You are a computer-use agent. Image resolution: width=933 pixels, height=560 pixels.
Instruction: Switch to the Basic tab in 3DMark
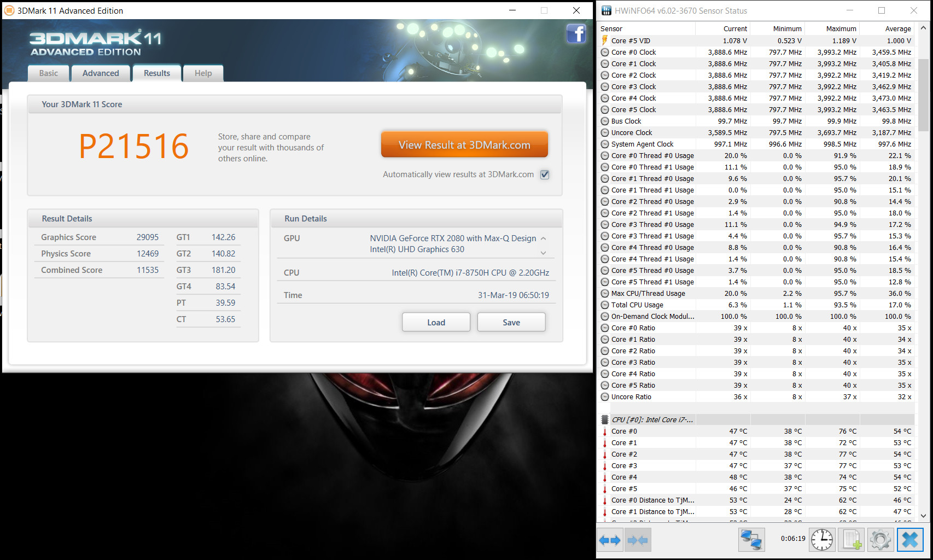[x=48, y=73]
